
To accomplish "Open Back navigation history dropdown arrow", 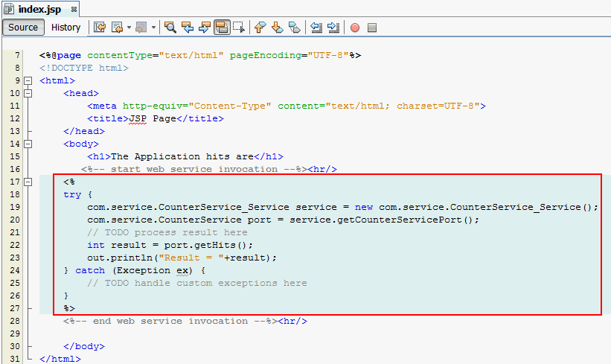I will point(129,28).
